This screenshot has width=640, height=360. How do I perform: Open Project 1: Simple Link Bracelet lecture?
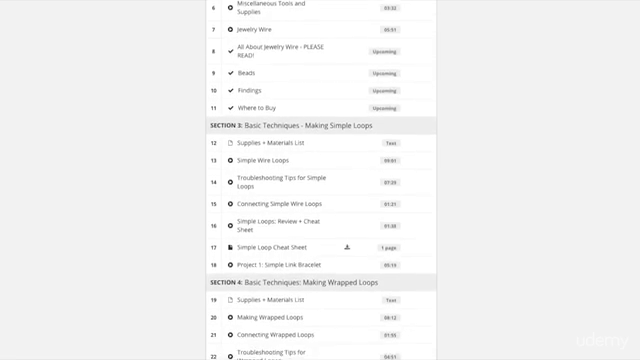[x=279, y=265]
